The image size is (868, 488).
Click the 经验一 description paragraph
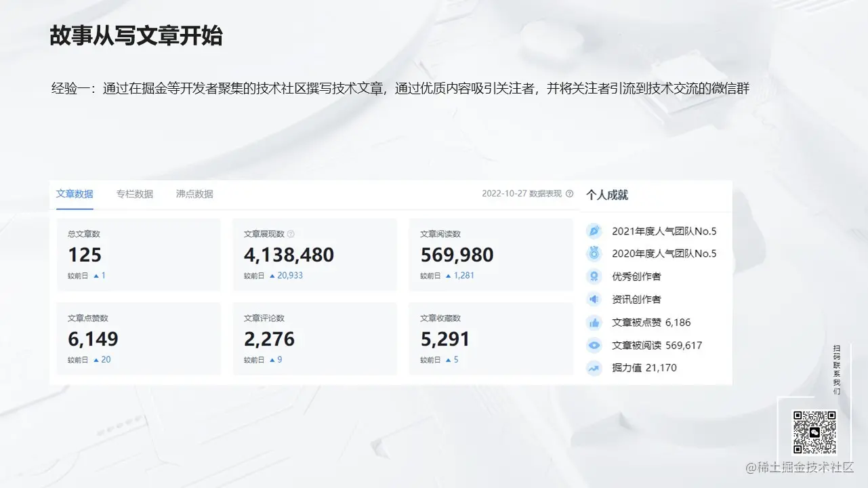point(400,88)
